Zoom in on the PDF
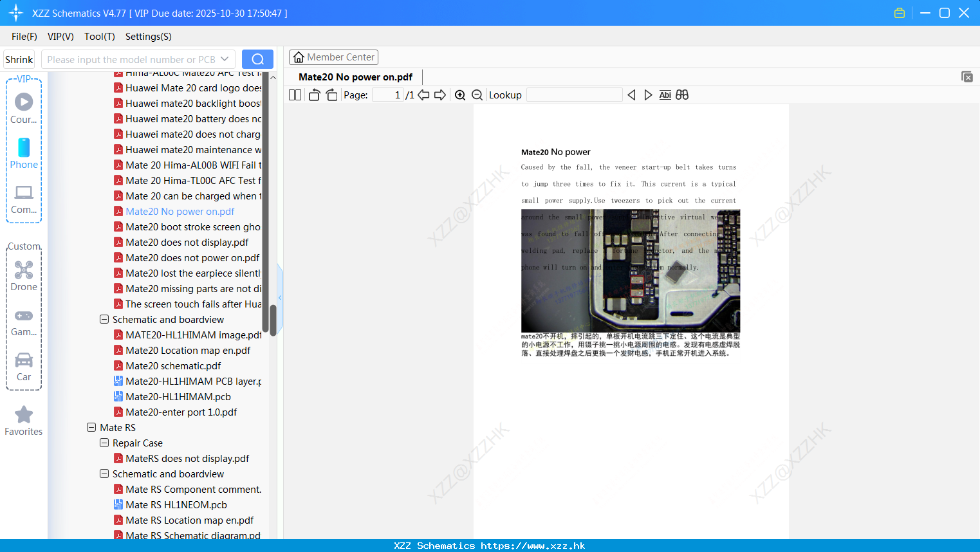Image resolution: width=980 pixels, height=552 pixels. tap(460, 95)
